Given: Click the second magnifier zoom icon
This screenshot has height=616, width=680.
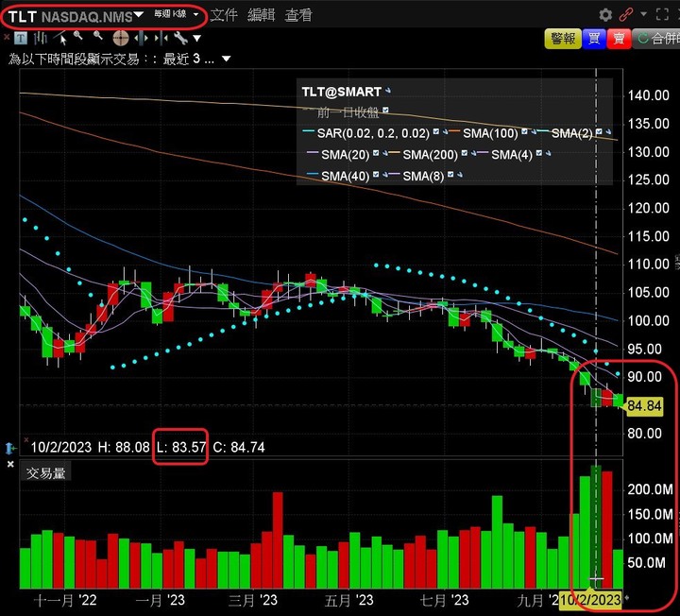Looking at the screenshot, I should click(98, 37).
